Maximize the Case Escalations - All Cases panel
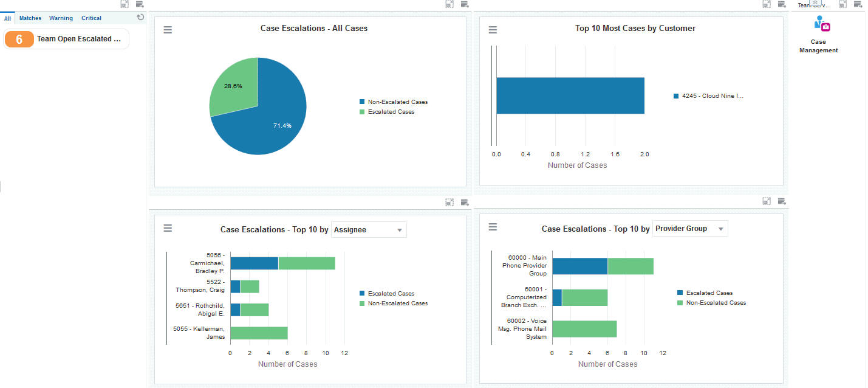The width and height of the screenshot is (868, 388). (449, 4)
